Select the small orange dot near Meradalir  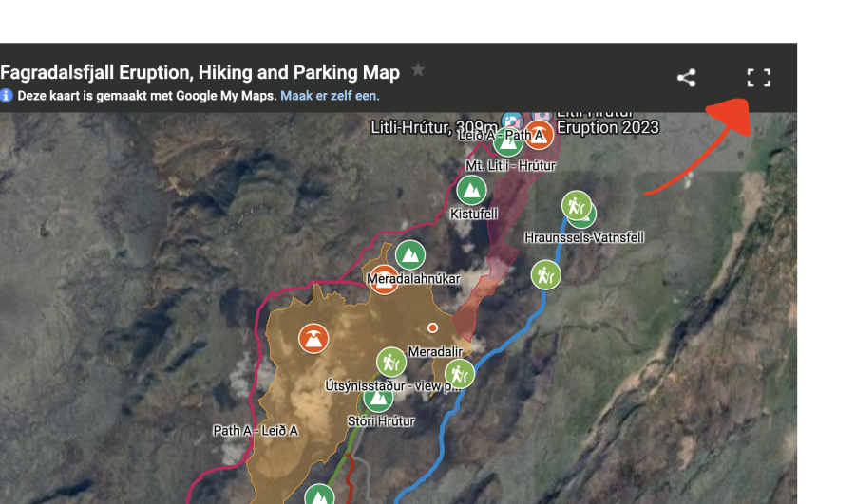click(432, 328)
